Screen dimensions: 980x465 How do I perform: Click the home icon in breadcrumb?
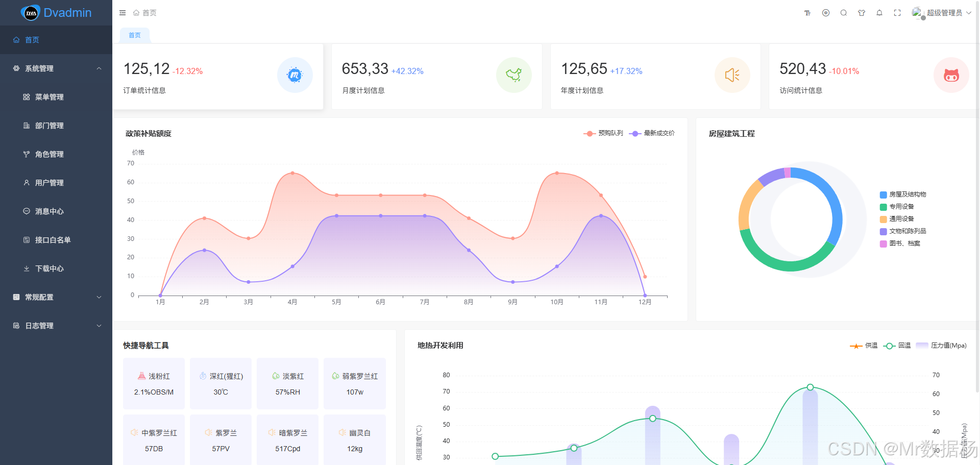tap(136, 13)
